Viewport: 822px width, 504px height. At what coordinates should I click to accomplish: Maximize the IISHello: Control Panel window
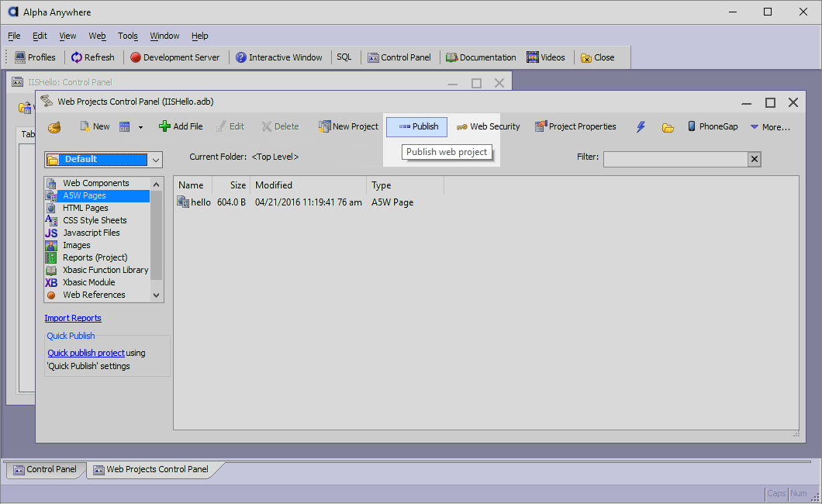click(476, 83)
